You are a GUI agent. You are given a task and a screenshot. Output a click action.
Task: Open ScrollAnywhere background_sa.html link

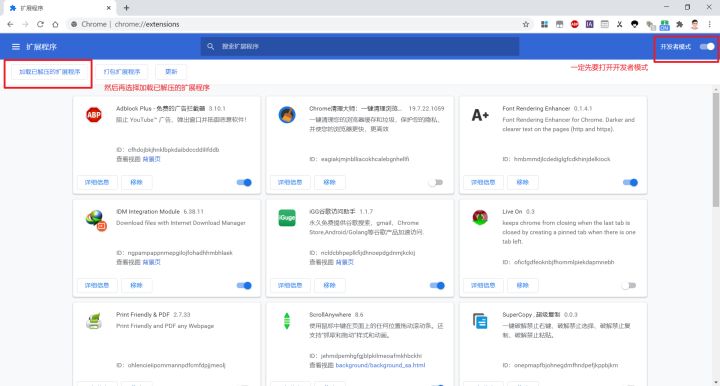(x=380, y=365)
